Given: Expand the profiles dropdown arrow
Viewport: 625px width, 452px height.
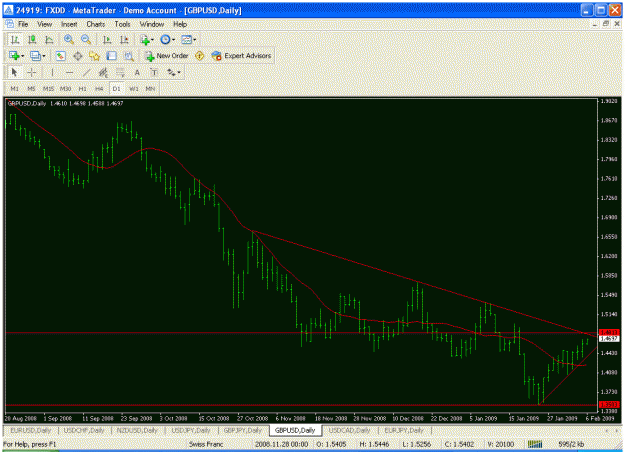Looking at the screenshot, I should click(x=44, y=56).
